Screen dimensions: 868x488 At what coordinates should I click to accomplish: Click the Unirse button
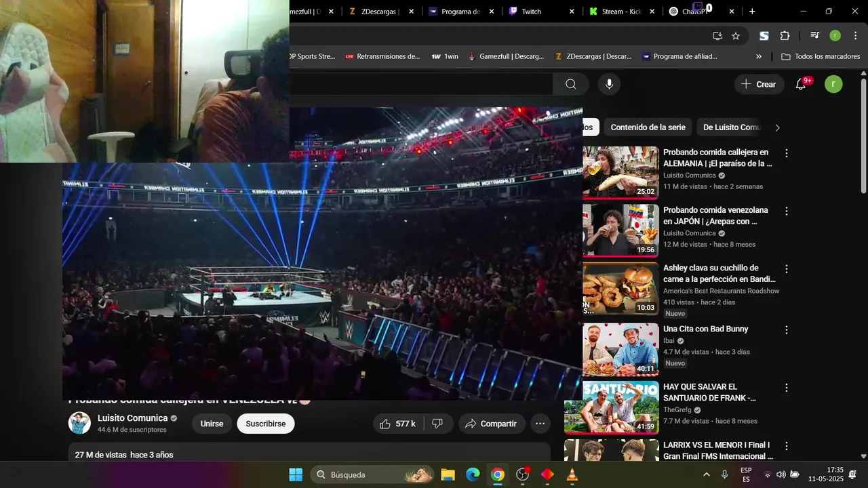212,424
